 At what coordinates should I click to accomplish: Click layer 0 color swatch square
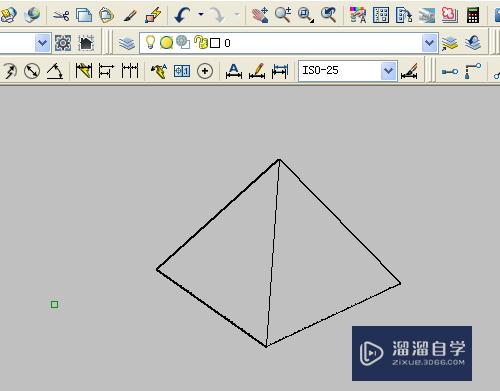(215, 43)
